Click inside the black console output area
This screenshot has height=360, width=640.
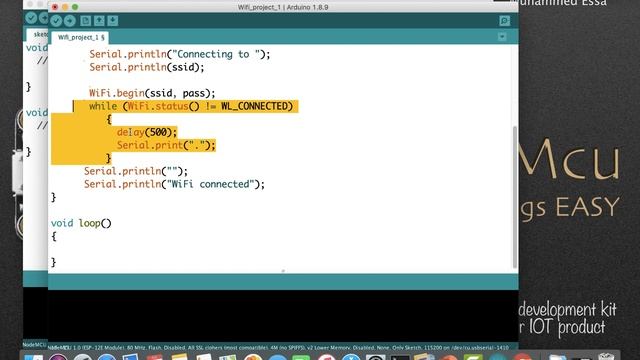pos(283,316)
